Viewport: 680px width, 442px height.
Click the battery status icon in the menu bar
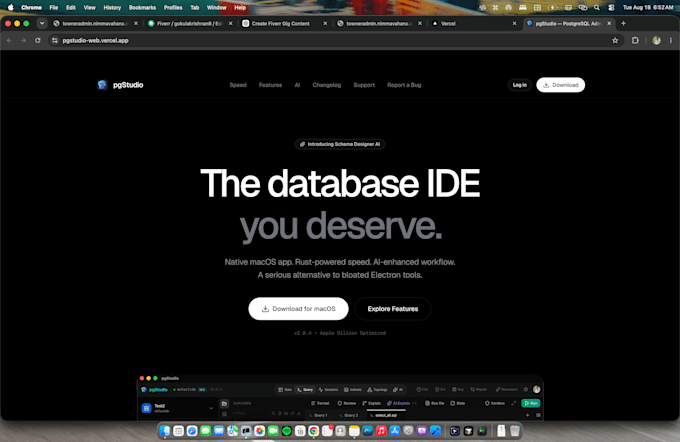tap(552, 7)
